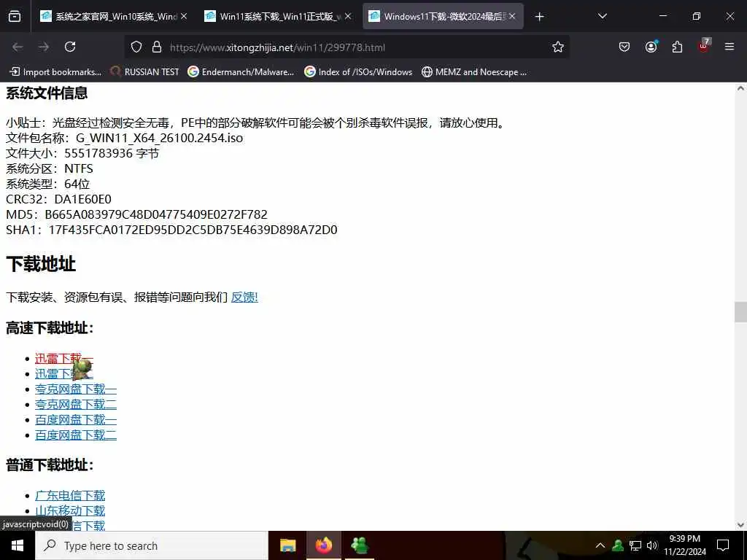Image resolution: width=747 pixels, height=560 pixels.
Task: Click the 文件大小 5551783936 字节 line
Action: point(82,153)
